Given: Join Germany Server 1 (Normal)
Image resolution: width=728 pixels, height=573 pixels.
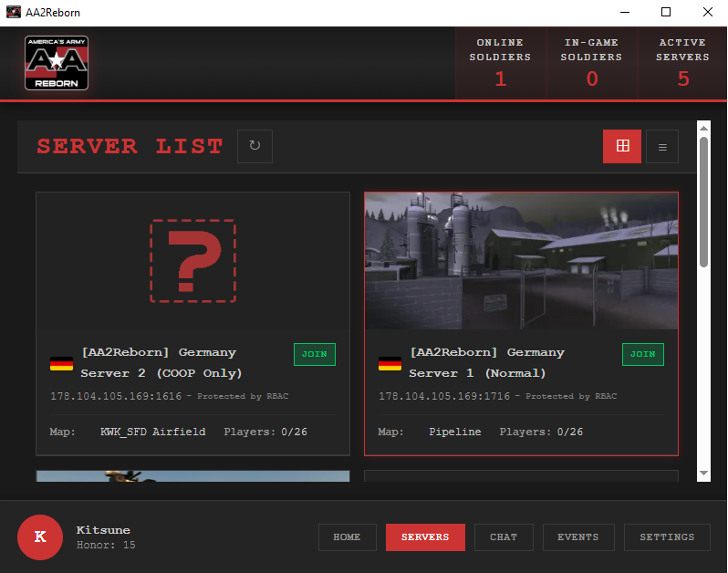Looking at the screenshot, I should click(x=643, y=354).
